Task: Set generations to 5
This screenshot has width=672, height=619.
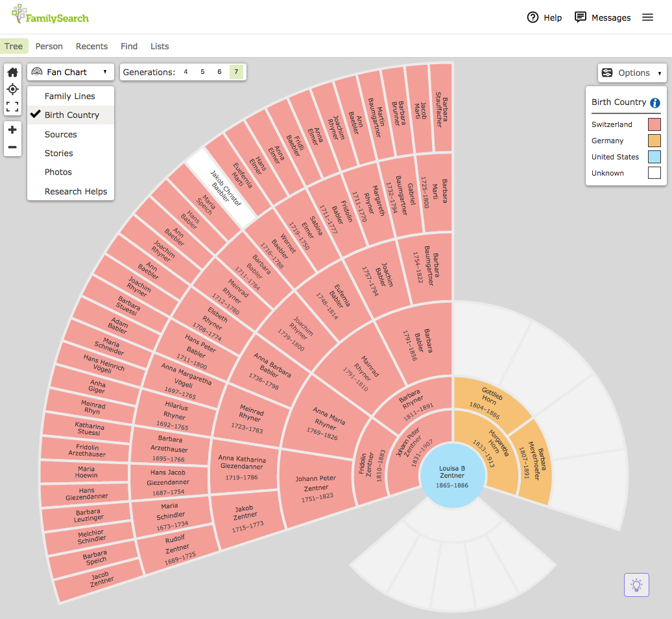Action: 202,72
